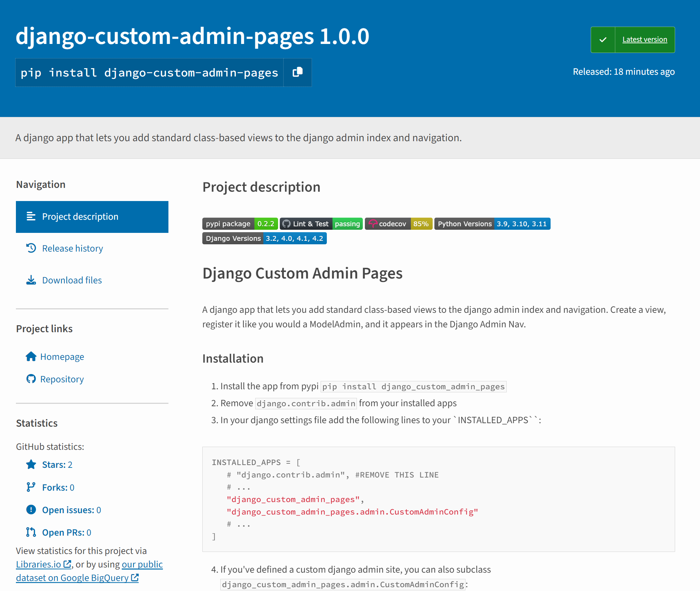This screenshot has width=700, height=591.
Task: Click the Python Versions badge
Action: click(492, 224)
